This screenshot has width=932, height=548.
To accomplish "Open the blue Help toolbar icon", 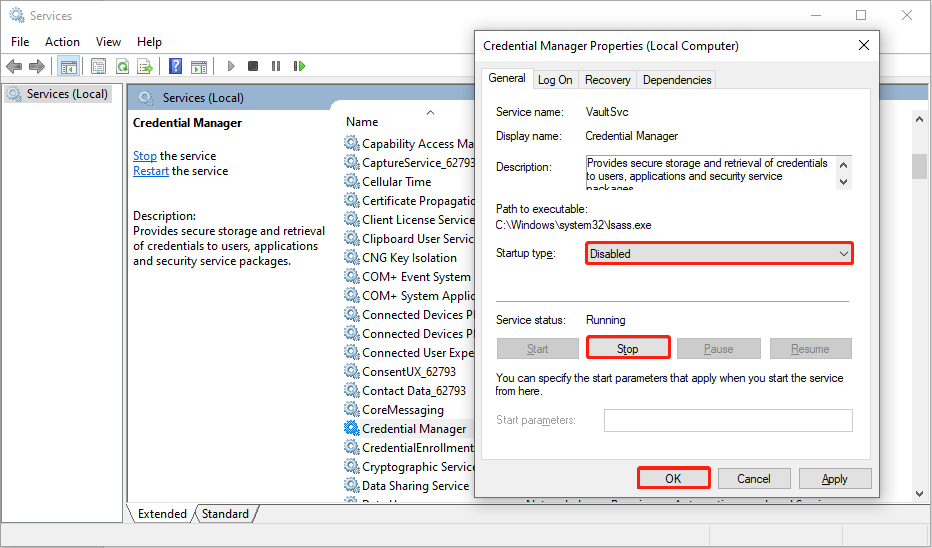I will tap(175, 66).
